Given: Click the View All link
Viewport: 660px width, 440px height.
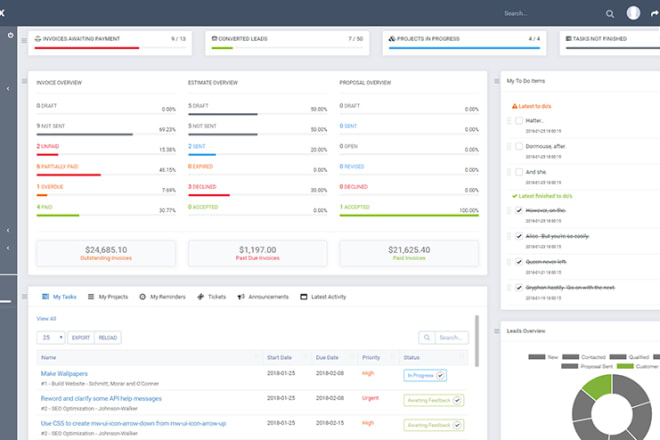Looking at the screenshot, I should (46, 319).
